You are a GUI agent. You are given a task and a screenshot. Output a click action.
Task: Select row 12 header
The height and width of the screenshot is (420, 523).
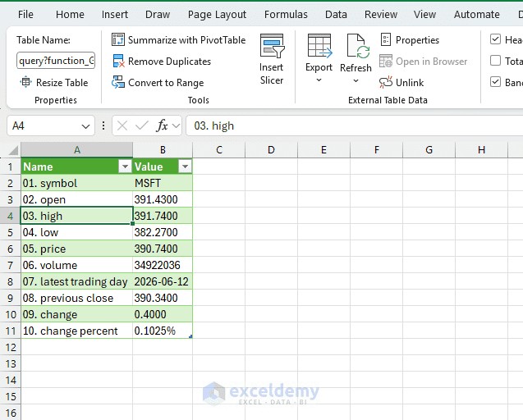click(11, 347)
